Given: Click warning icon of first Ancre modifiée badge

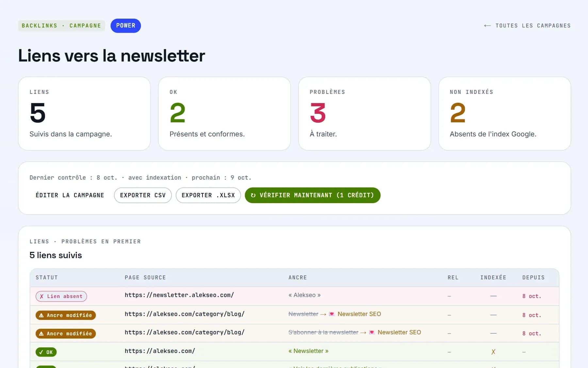Looking at the screenshot, I should pyautogui.click(x=41, y=315).
